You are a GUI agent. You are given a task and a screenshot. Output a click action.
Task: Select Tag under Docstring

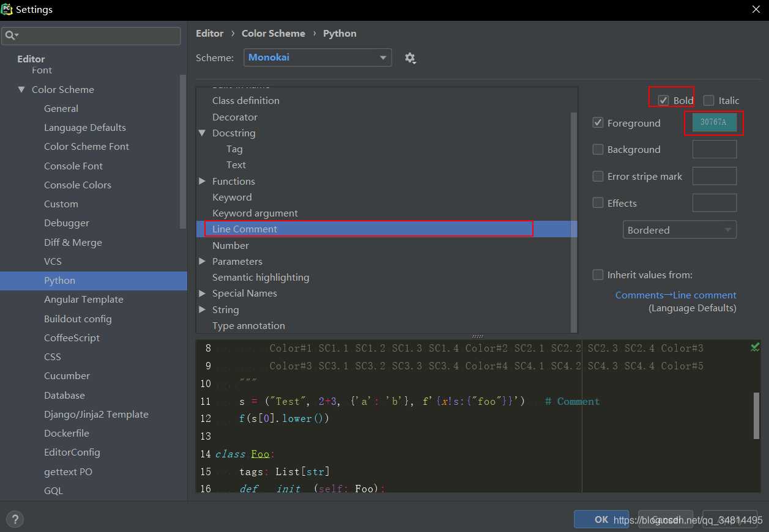(x=234, y=149)
